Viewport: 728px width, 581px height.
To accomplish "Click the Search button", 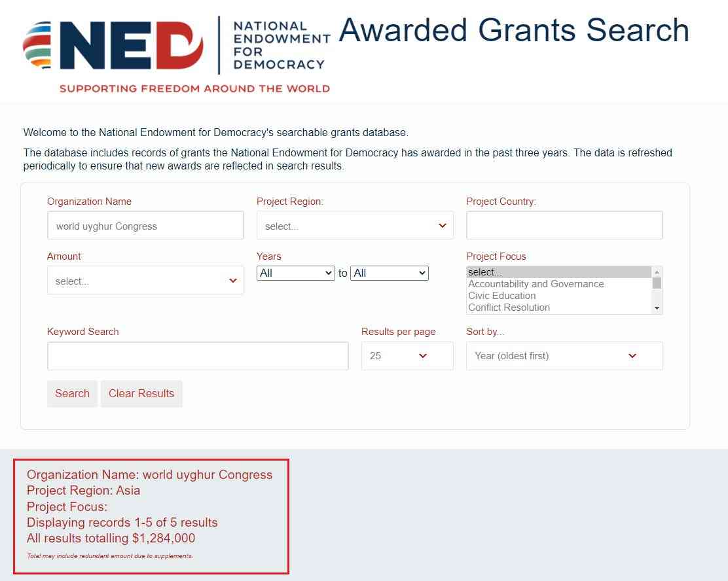I will [x=72, y=393].
